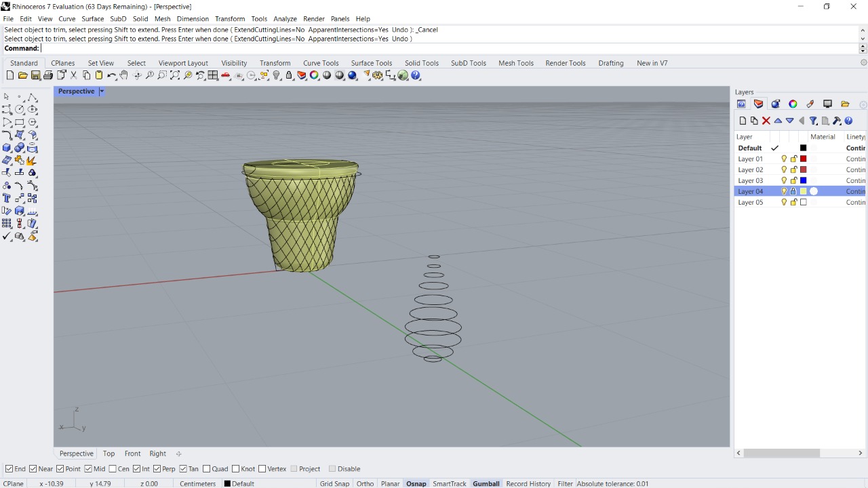Image resolution: width=868 pixels, height=488 pixels.
Task: Switch to the Top viewport tab
Action: (108, 453)
